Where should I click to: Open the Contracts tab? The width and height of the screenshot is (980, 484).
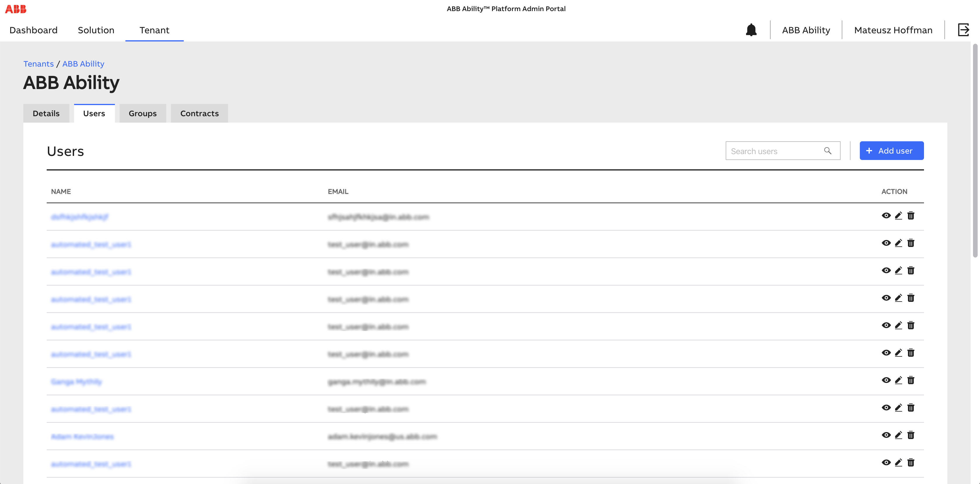pyautogui.click(x=199, y=114)
